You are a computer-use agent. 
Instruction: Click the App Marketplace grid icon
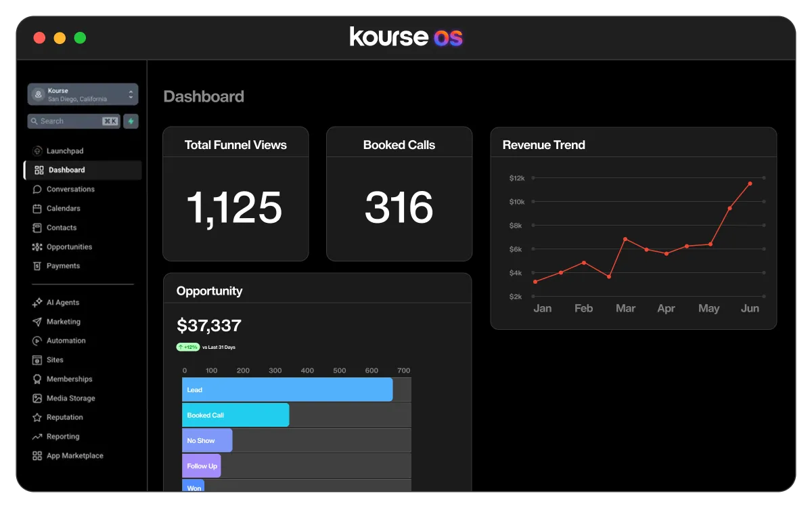click(37, 456)
